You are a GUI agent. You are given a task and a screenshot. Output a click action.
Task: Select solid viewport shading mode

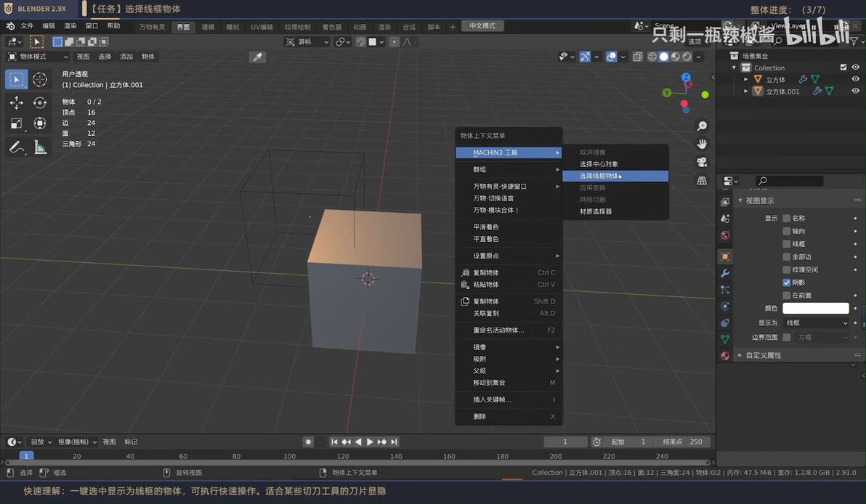(x=664, y=57)
